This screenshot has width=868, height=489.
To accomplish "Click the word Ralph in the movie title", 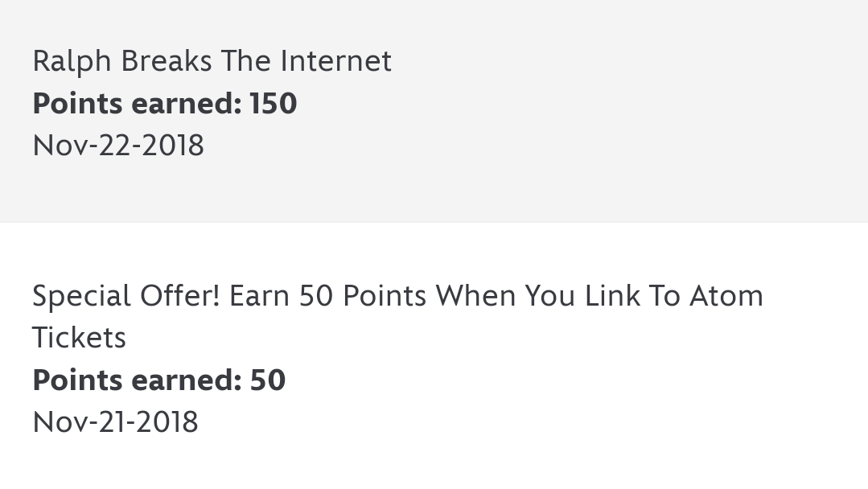I will (x=72, y=61).
